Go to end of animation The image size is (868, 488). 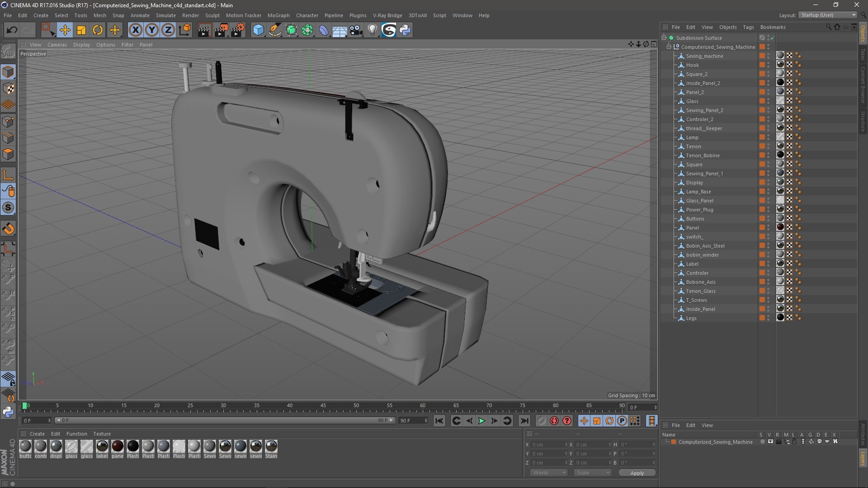click(x=524, y=421)
